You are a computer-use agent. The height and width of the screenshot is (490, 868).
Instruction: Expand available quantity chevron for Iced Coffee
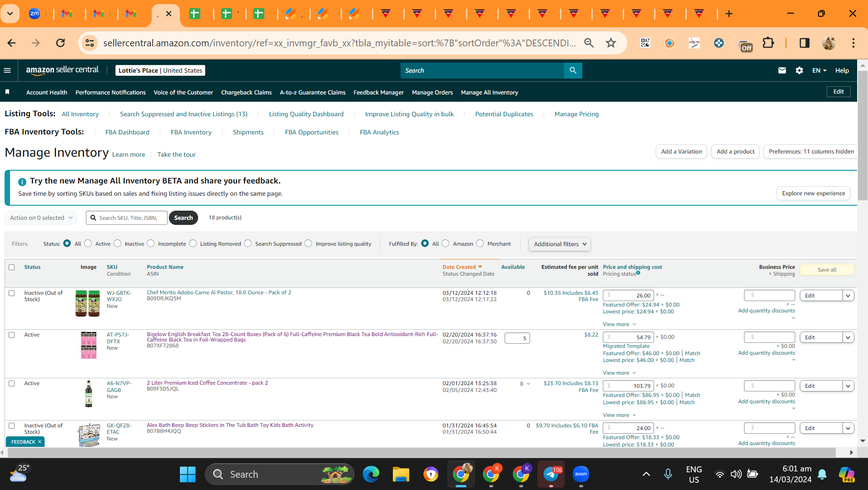pyautogui.click(x=528, y=384)
